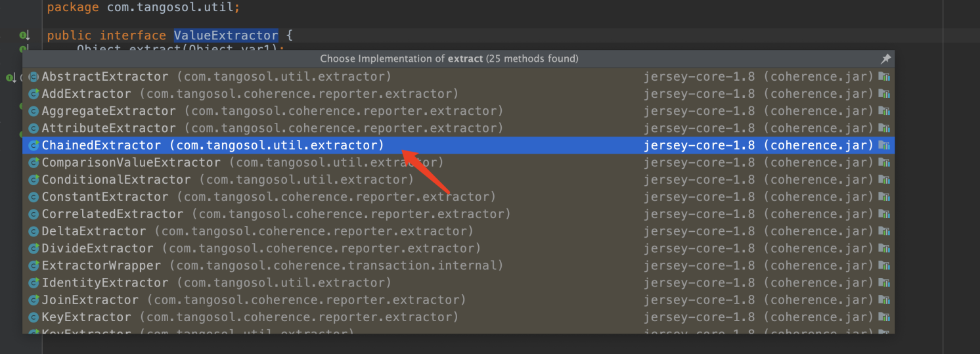Click class icon beside AggregateExtractor

coord(33,111)
